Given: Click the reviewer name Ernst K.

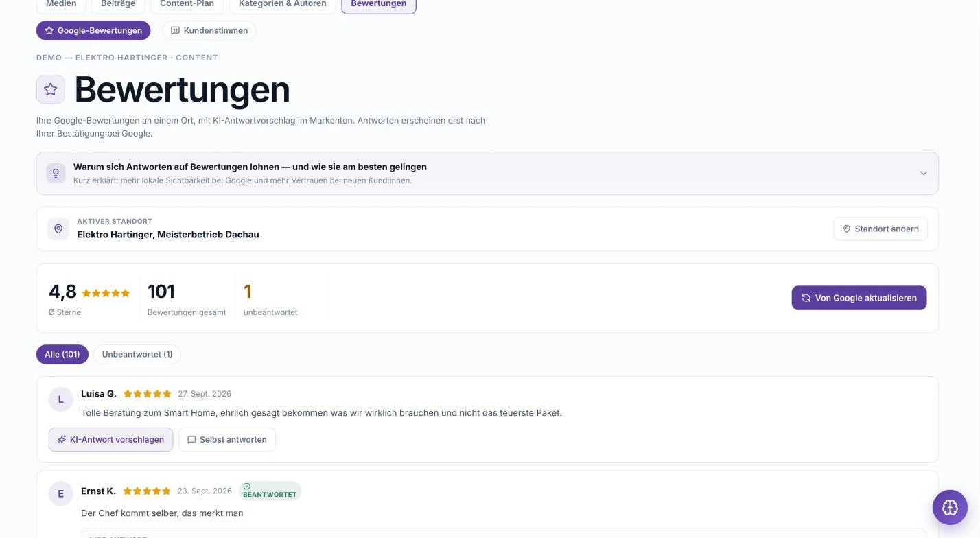Looking at the screenshot, I should click(x=98, y=491).
